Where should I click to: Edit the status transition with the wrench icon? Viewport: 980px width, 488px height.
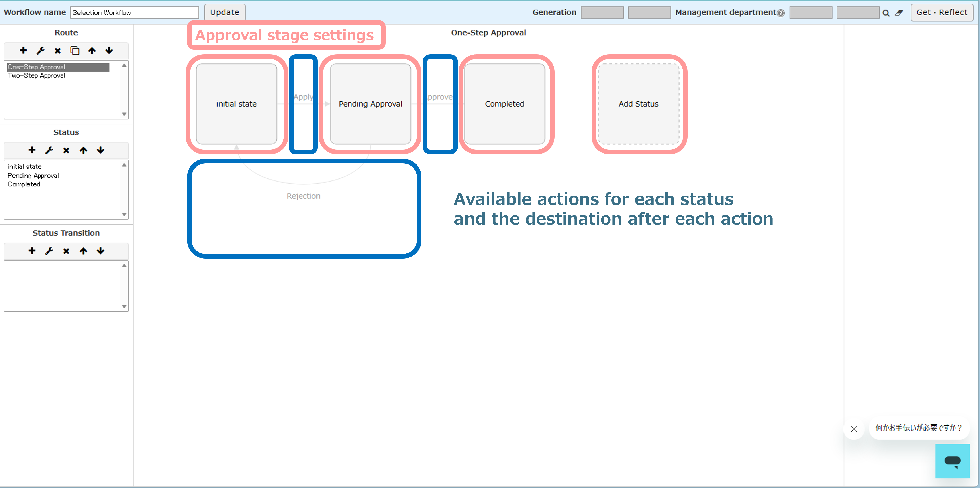coord(49,251)
